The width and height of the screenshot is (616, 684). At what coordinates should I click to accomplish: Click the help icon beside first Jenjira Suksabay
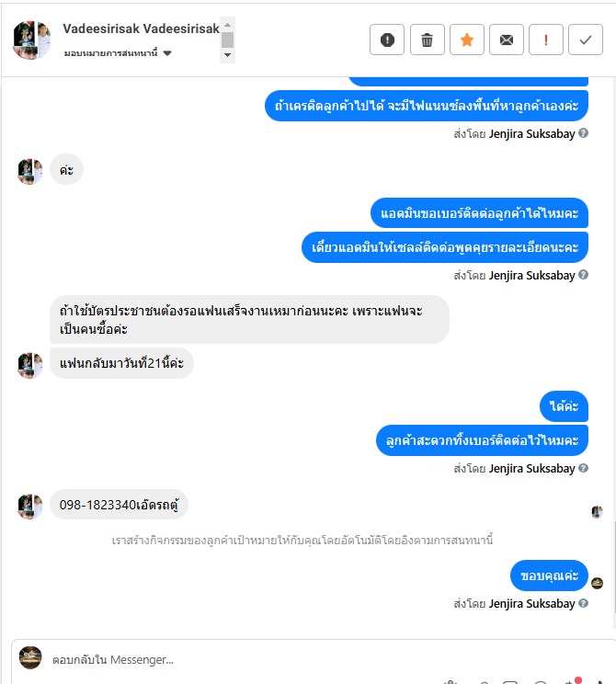[583, 133]
